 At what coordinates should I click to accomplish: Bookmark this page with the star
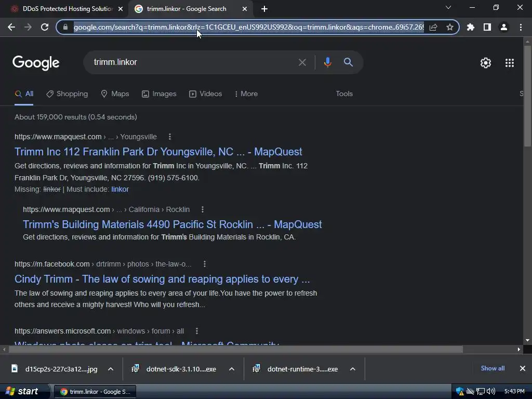pos(450,27)
